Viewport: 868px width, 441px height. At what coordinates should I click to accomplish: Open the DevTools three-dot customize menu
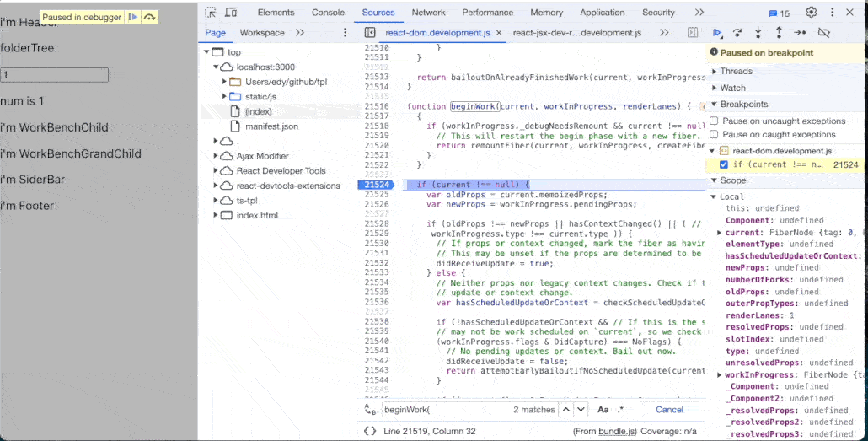pyautogui.click(x=832, y=12)
